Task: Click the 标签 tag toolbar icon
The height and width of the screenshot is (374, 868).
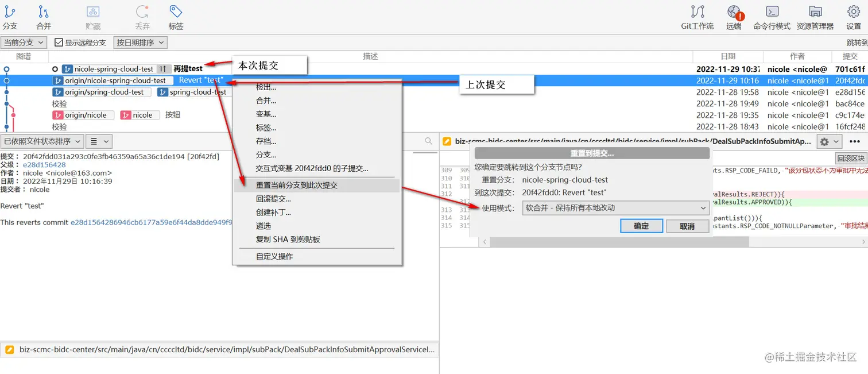Action: [x=176, y=18]
